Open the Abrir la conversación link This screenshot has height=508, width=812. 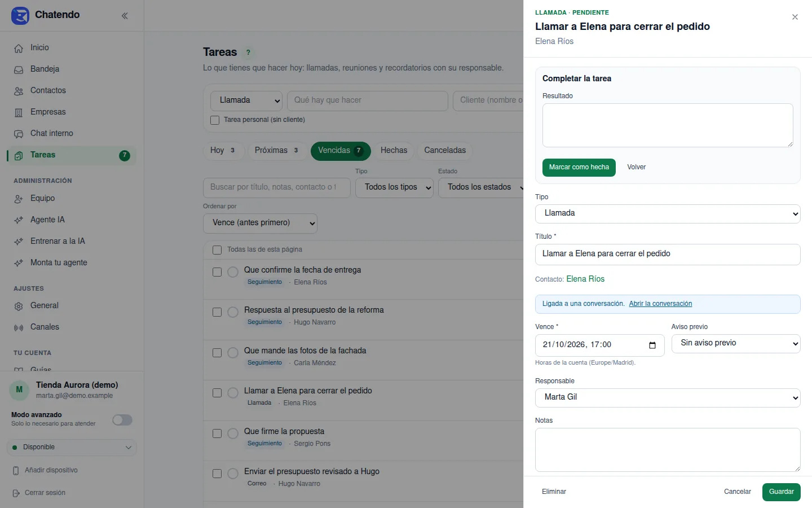tap(660, 304)
